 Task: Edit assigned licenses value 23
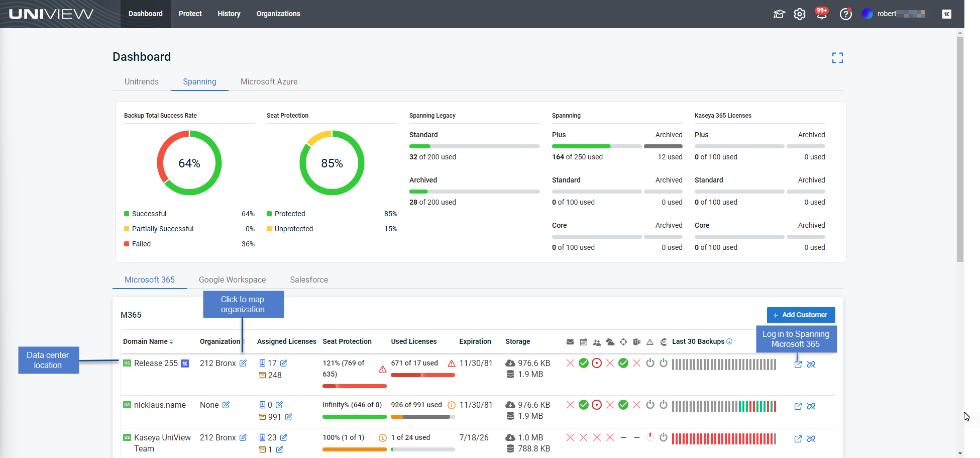tap(284, 437)
